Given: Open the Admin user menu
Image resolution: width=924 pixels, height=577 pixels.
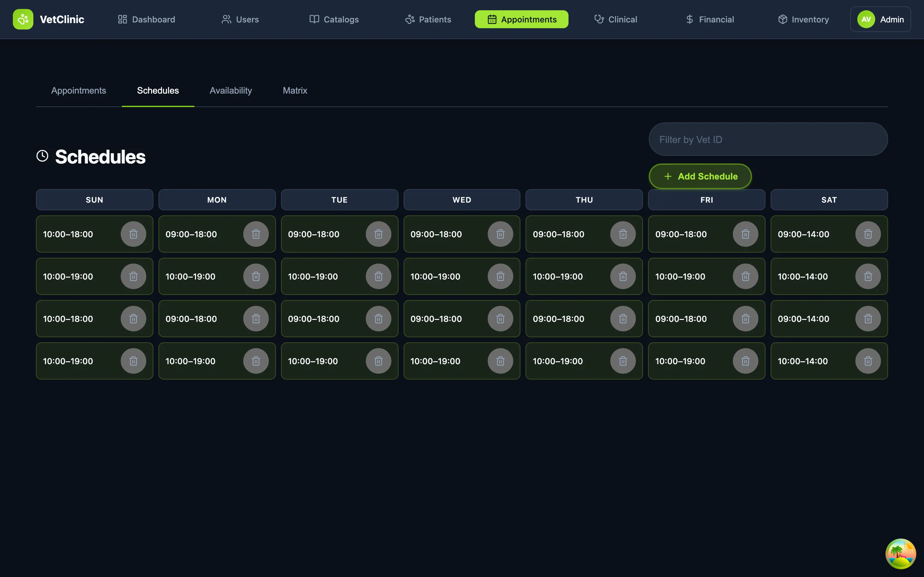Looking at the screenshot, I should tap(880, 19).
